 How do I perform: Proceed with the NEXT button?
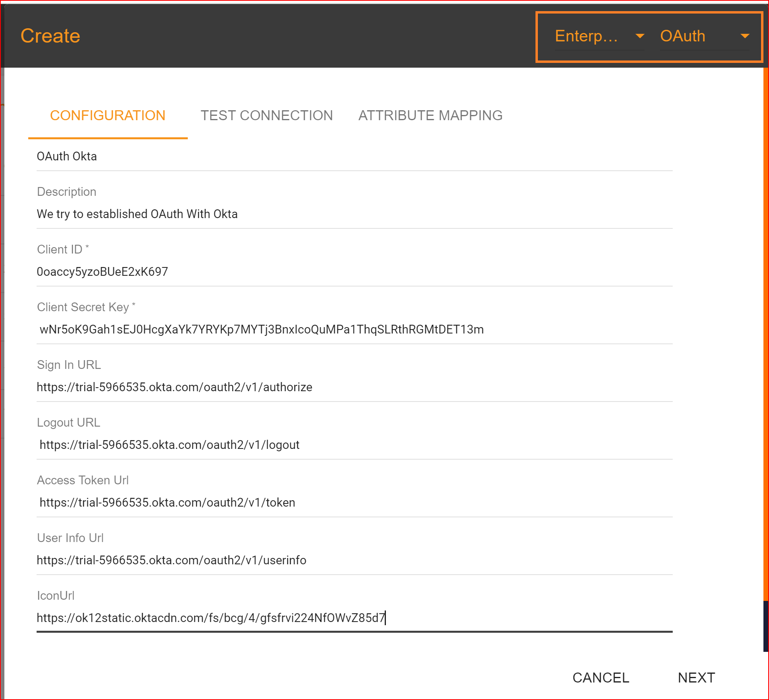coord(696,678)
